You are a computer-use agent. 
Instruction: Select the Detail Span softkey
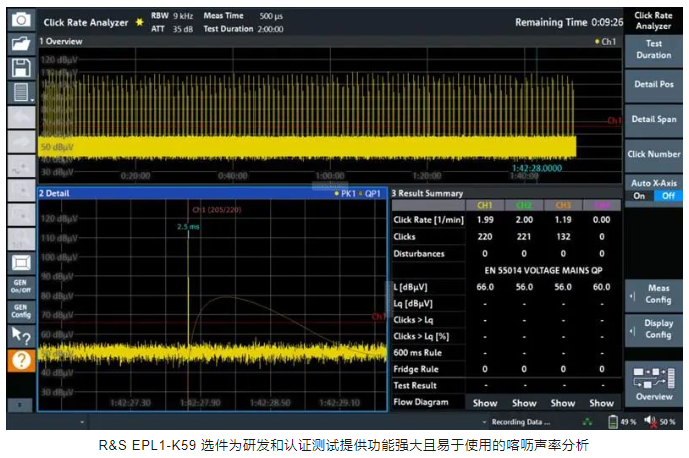(654, 120)
